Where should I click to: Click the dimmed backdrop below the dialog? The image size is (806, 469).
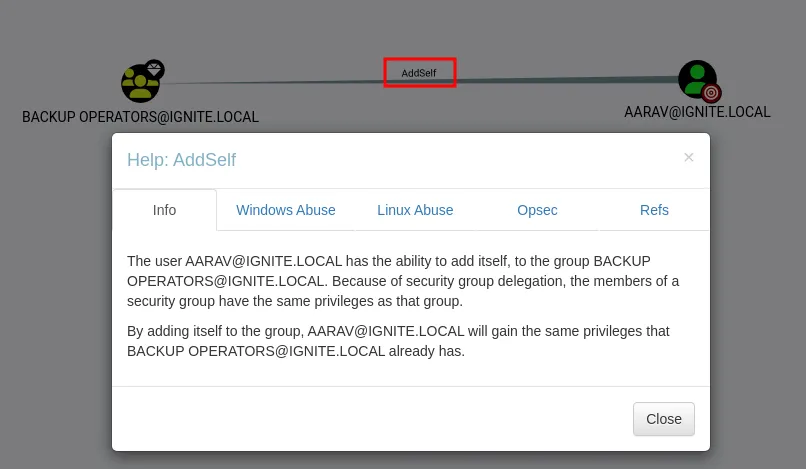click(400, 460)
